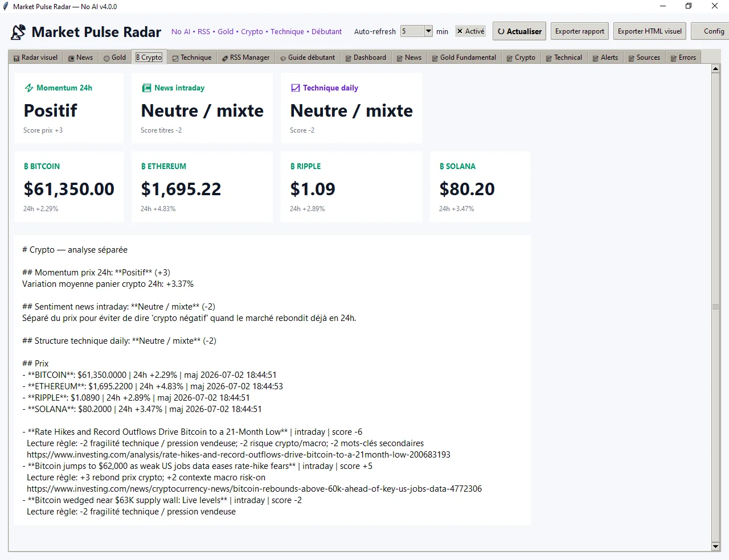Open the Errors tab

[x=683, y=57]
